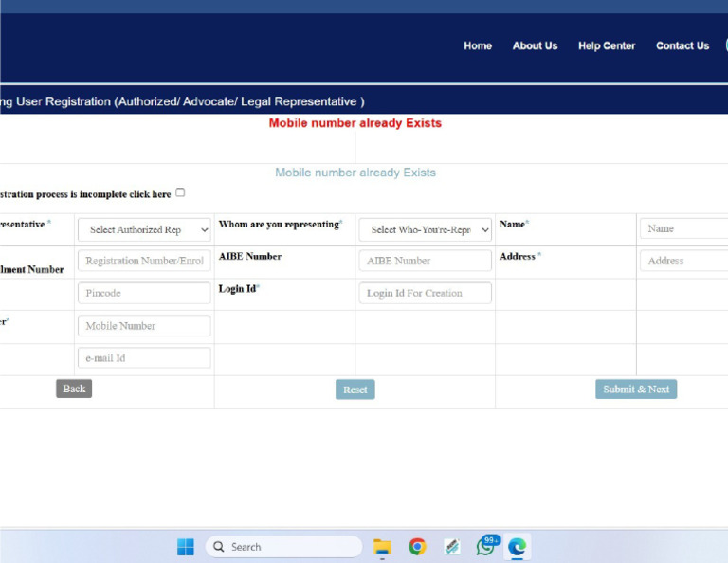Expand Select Who-You're-Representing dropdown
Image resolution: width=728 pixels, height=563 pixels.
426,229
